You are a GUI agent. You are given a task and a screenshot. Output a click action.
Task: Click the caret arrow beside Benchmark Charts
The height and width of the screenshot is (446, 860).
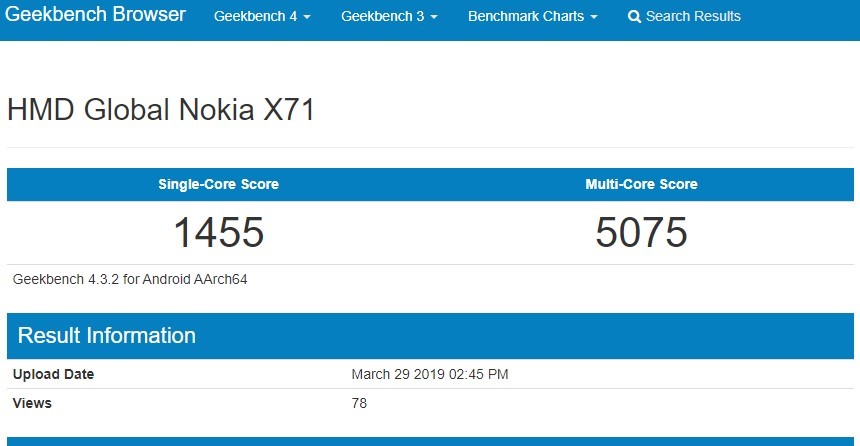tap(594, 18)
